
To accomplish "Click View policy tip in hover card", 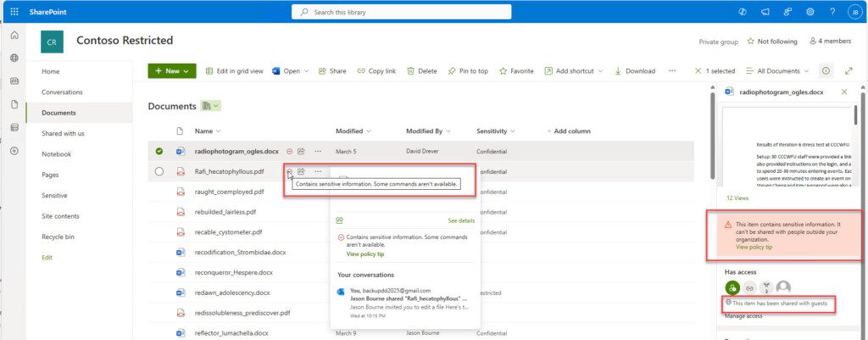I will click(364, 254).
